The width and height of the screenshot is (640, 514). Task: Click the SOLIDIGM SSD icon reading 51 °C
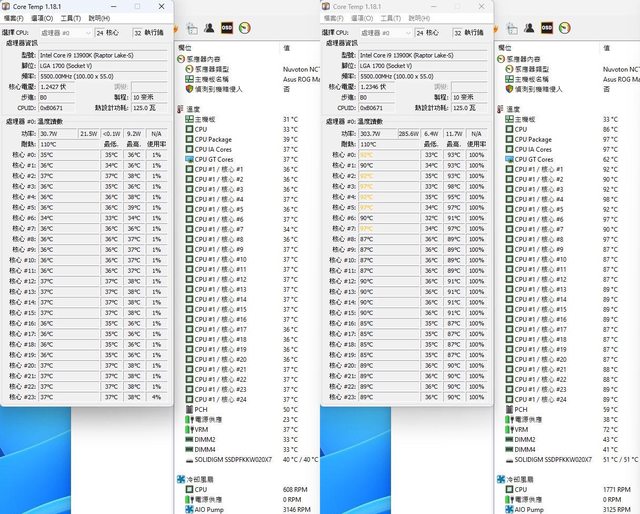pos(509,460)
